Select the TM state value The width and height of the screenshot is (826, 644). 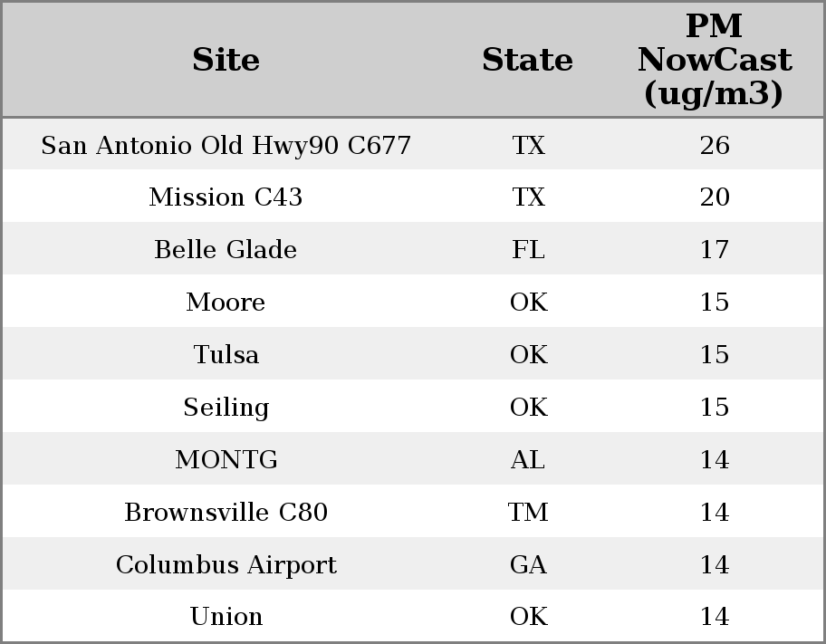[528, 512]
